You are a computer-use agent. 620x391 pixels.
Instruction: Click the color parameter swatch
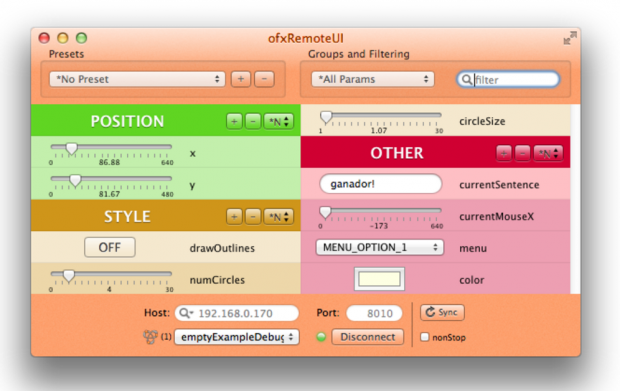click(379, 279)
